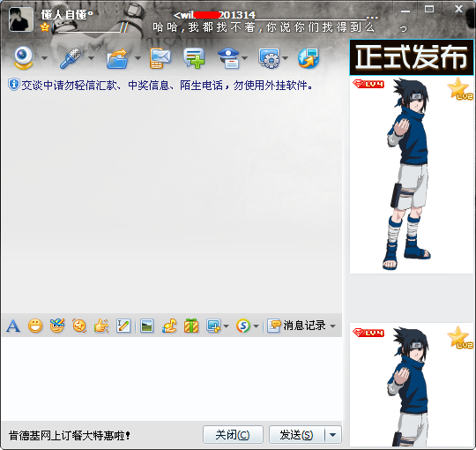
Task: Click gold star LV2 badge on upper avatar
Action: click(459, 89)
